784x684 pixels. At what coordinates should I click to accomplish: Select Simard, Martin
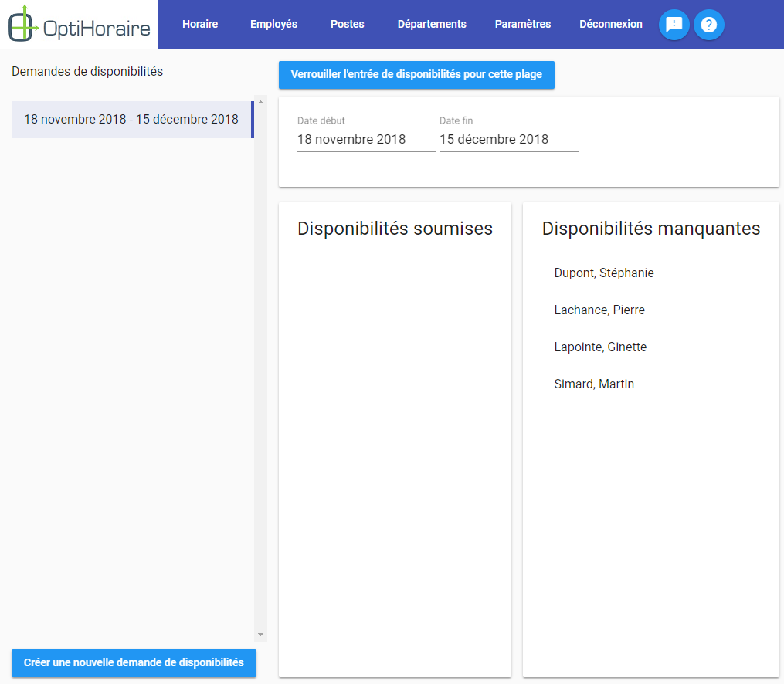594,384
